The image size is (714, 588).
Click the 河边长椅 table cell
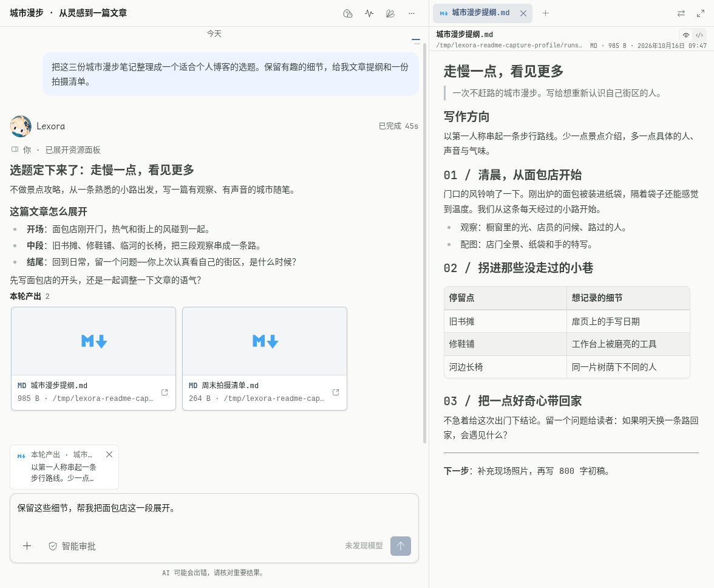pos(505,367)
